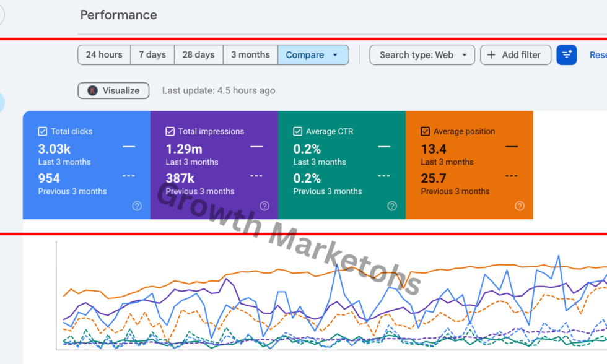
Task: Click the plus icon in Add filter
Action: (491, 55)
